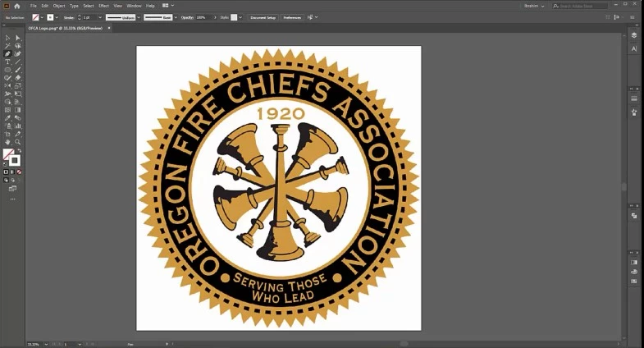Open Basic brush definition dropdown
This screenshot has height=348, width=644.
(176, 18)
